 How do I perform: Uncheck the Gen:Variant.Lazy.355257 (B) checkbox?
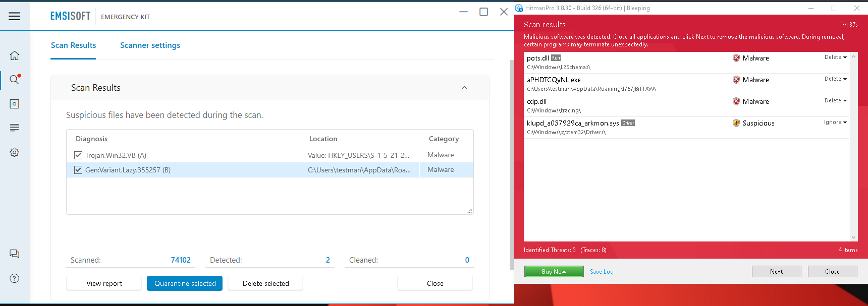pyautogui.click(x=78, y=170)
